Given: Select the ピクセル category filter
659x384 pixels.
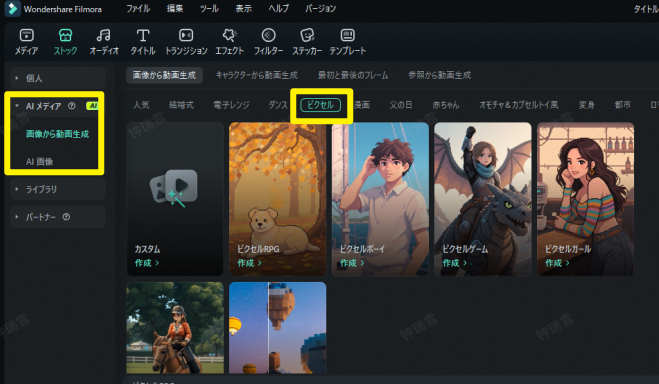Looking at the screenshot, I should click(320, 105).
